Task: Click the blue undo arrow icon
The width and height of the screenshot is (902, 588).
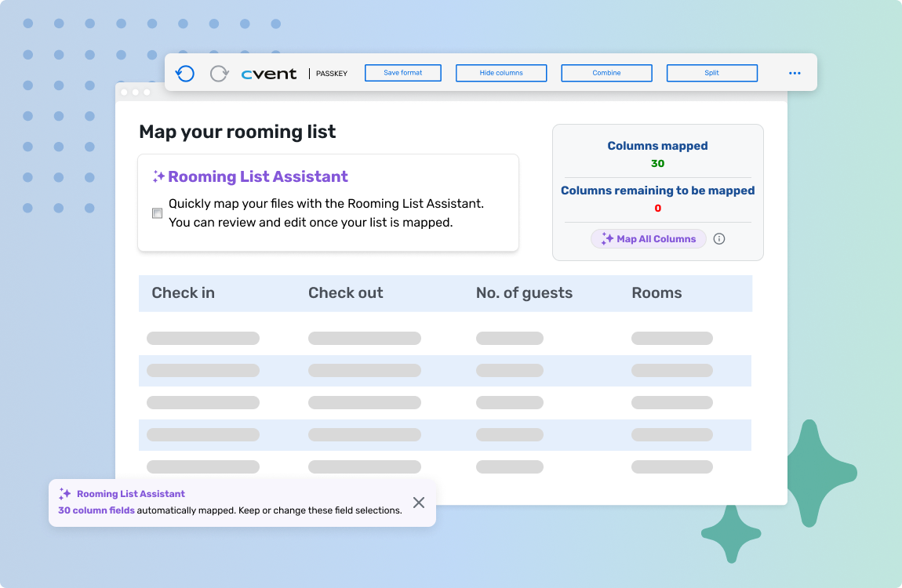Action: click(x=185, y=72)
